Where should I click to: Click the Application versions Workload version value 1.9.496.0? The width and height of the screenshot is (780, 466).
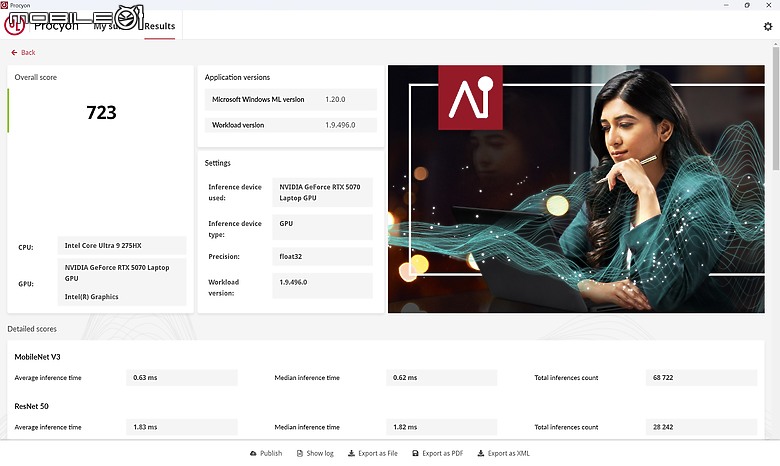coord(340,125)
